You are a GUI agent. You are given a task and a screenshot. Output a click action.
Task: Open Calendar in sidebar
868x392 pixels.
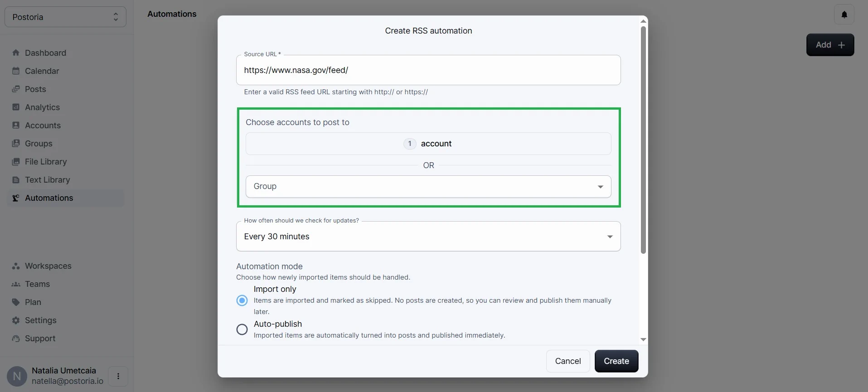(66, 71)
